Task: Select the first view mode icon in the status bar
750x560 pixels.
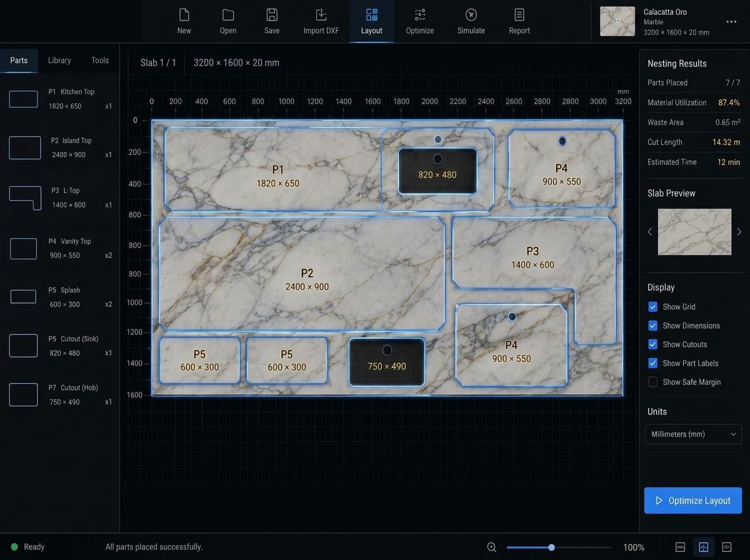Action: tap(681, 547)
